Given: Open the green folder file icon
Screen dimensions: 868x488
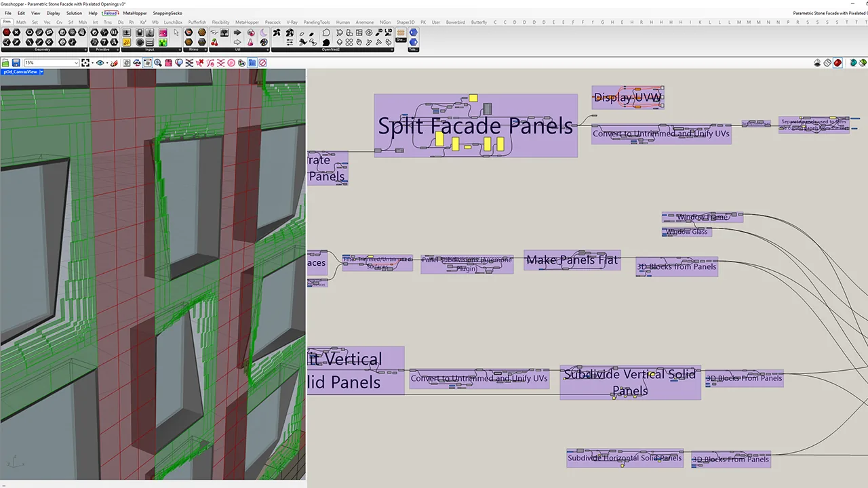Looking at the screenshot, I should [x=6, y=63].
